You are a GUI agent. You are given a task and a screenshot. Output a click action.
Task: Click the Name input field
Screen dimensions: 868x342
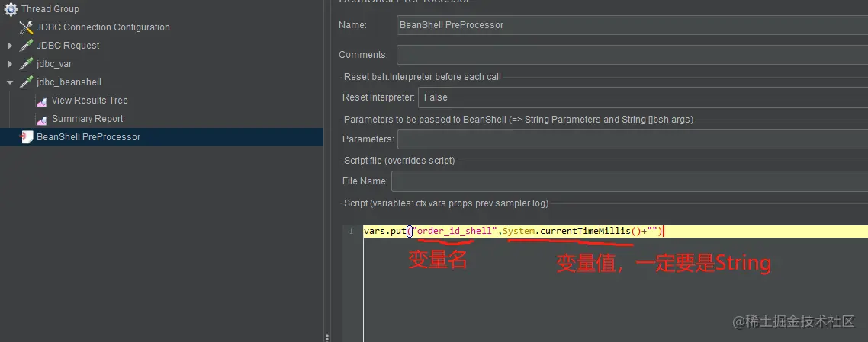[632, 25]
